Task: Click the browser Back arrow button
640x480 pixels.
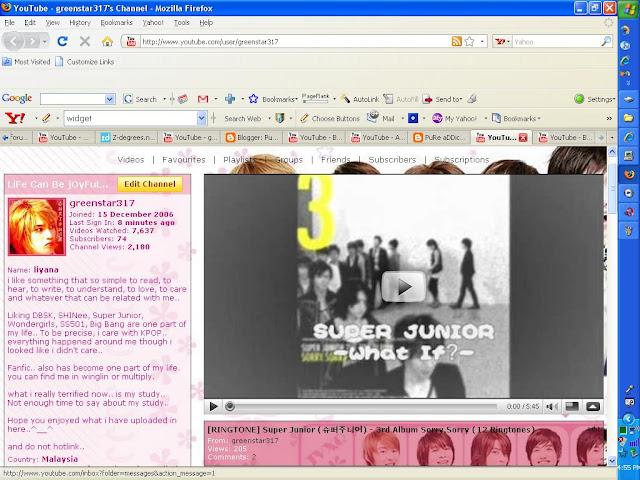Action: [x=13, y=41]
